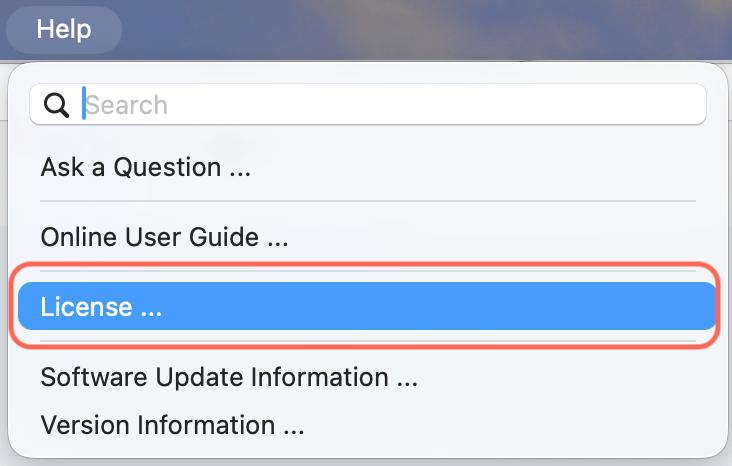Check Software Update Information entry
This screenshot has height=466, width=732.
coord(229,378)
